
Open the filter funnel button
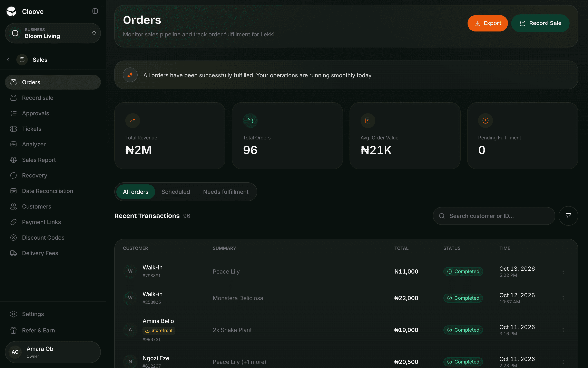pos(568,216)
